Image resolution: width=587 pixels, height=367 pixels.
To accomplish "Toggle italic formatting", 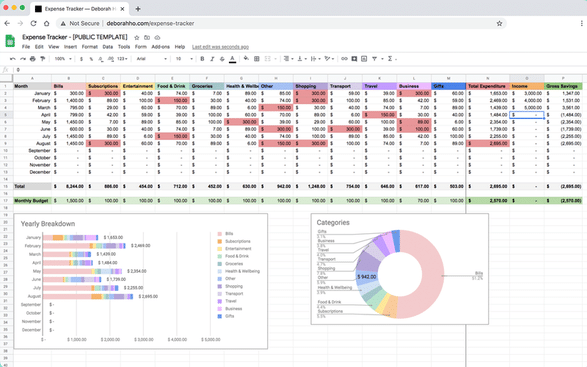I will tap(212, 59).
